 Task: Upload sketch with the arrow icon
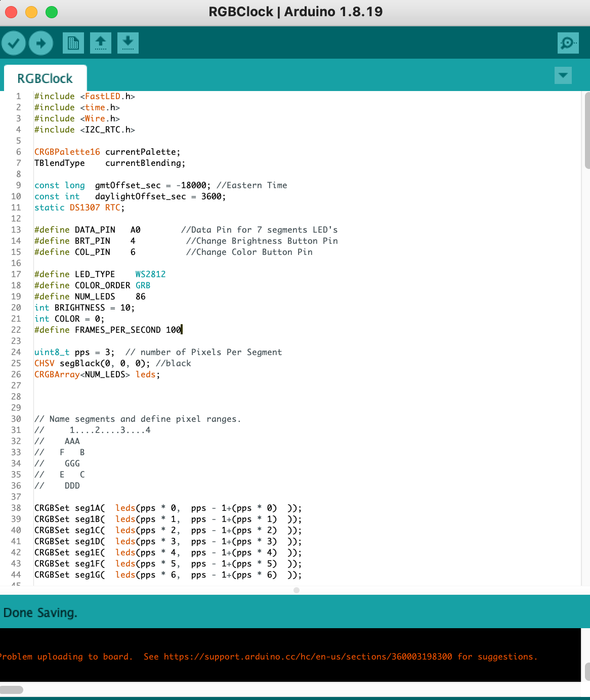(41, 43)
